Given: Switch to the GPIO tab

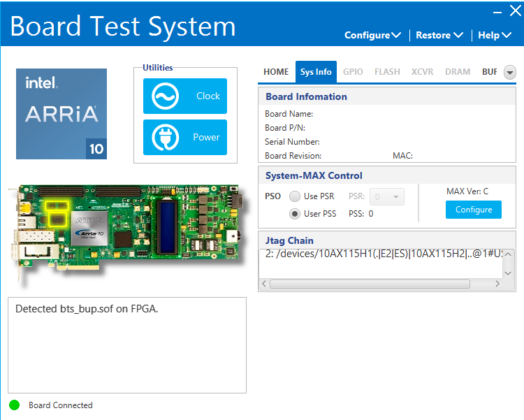Looking at the screenshot, I should tap(353, 72).
